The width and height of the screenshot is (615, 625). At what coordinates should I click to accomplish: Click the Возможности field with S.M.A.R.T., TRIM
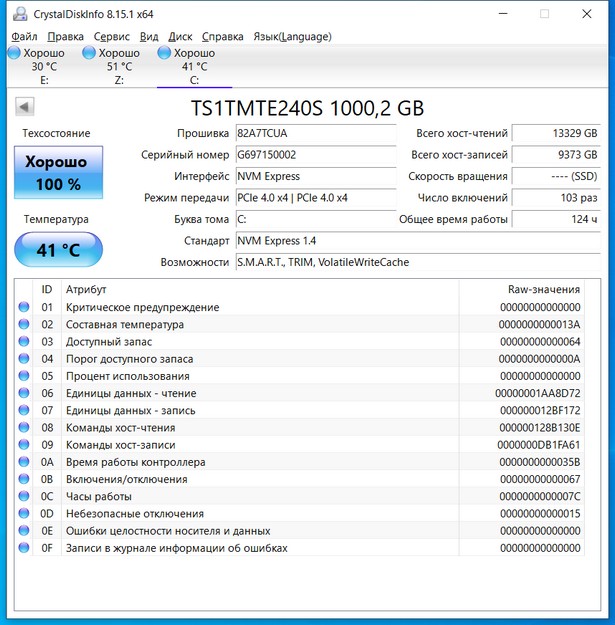pos(418,262)
